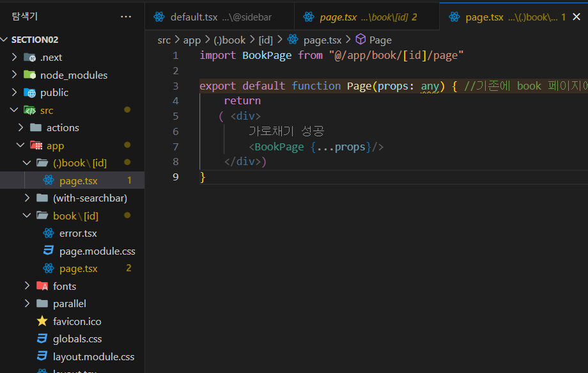
Task: Collapse the app folder chevron
Action: click(20, 145)
